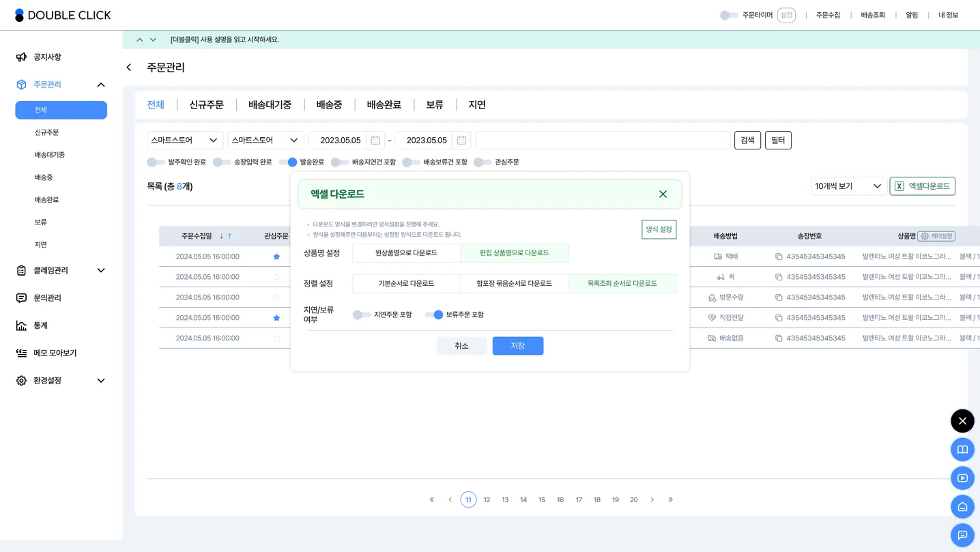Switch to 신규주문 tab
The image size is (980, 552).
pos(207,105)
